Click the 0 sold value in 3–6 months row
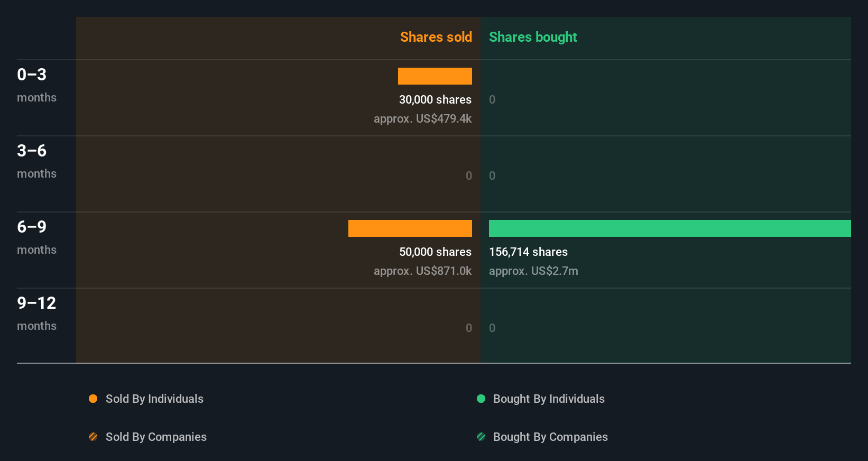 tap(469, 176)
